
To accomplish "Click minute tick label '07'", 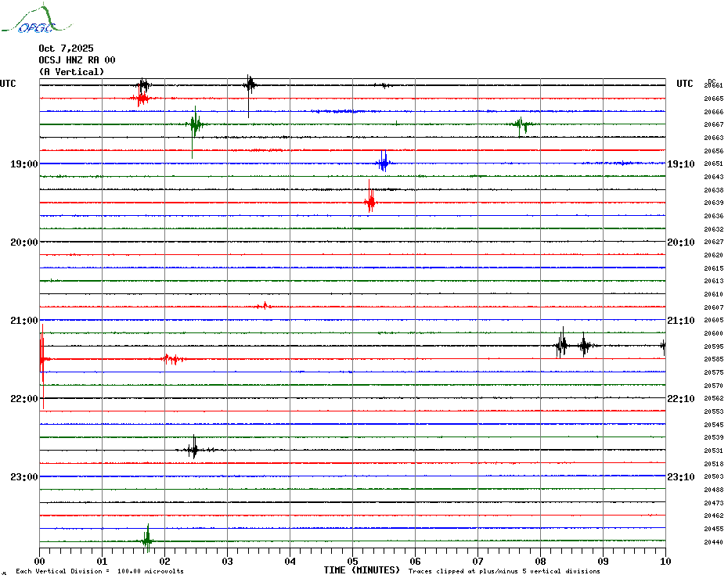I will pos(478,561).
